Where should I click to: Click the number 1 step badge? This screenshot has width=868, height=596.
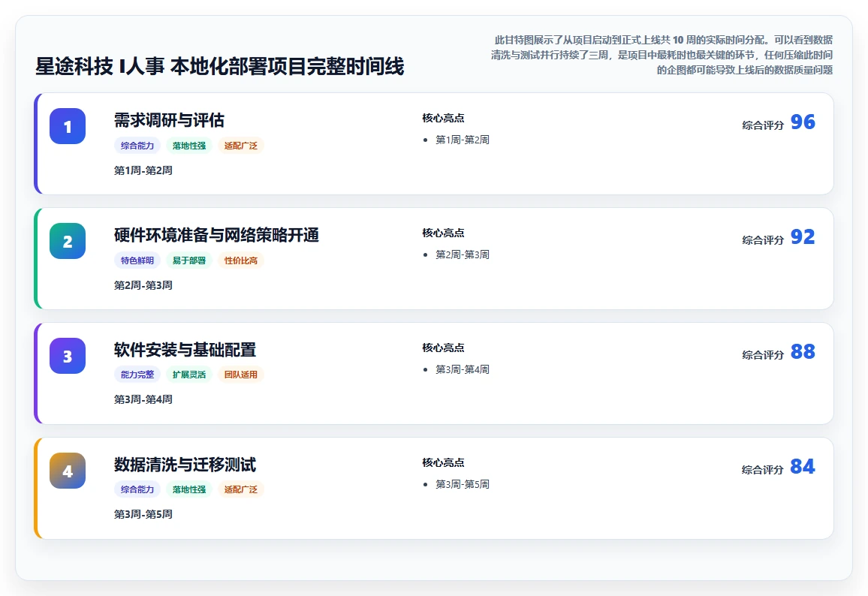tap(68, 126)
